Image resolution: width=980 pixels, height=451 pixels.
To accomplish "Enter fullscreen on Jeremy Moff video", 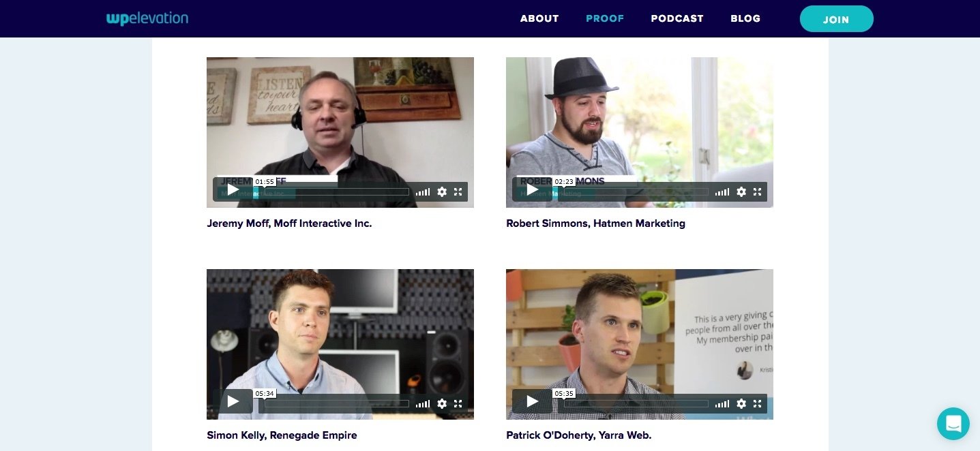I will pyautogui.click(x=458, y=192).
